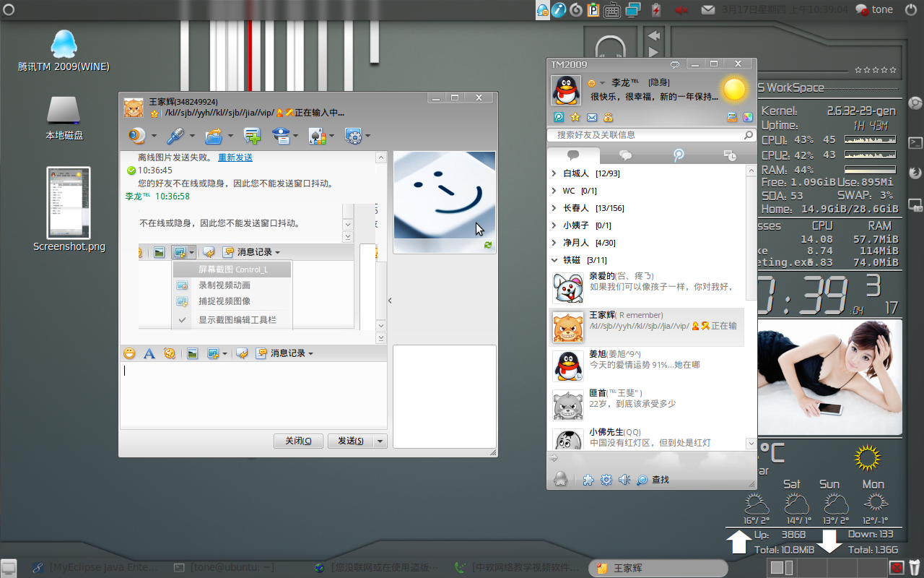This screenshot has height=578, width=924.
Task: Switch to the groups tab in TM2009
Action: coord(626,155)
